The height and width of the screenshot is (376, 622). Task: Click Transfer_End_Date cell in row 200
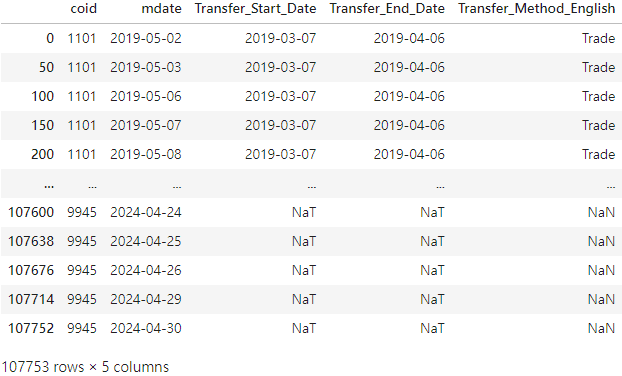coord(409,154)
